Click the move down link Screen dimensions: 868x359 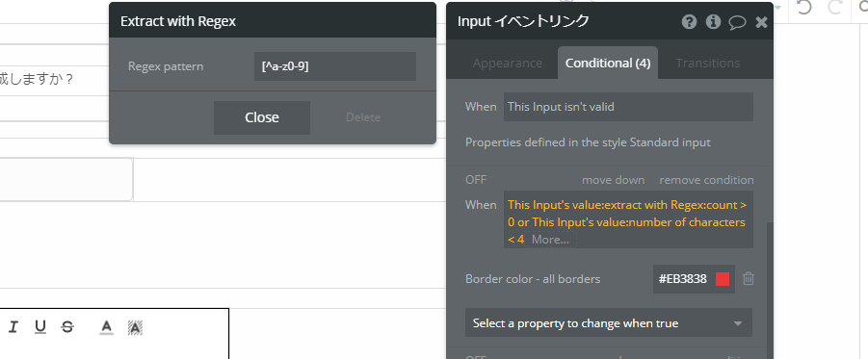[x=613, y=180]
